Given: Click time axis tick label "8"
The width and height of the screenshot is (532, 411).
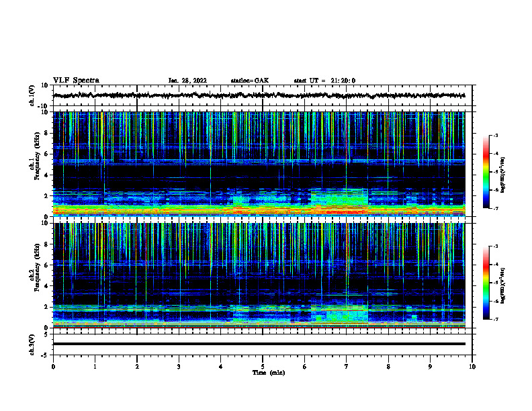Looking at the screenshot, I should coord(388,367).
